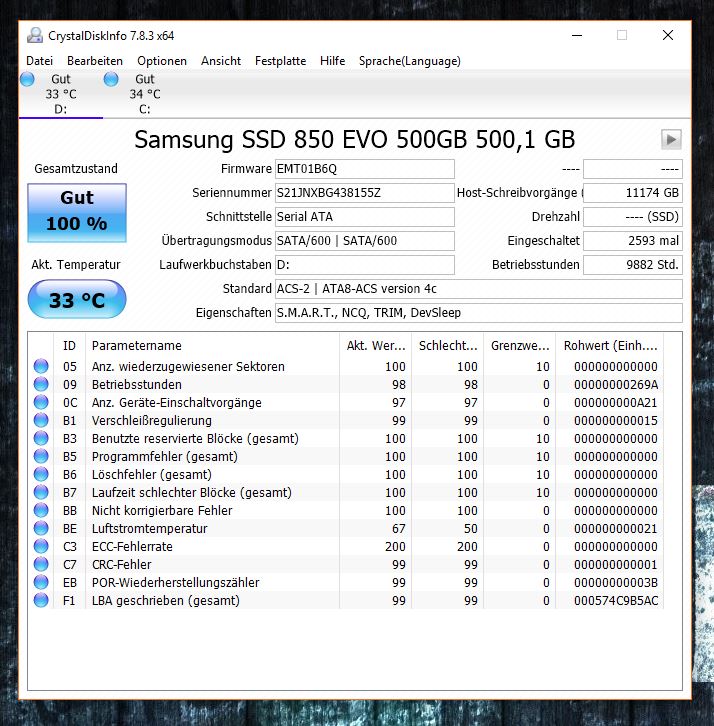Click the Rohwert (Einh.... column header
The image size is (714, 726).
(x=610, y=346)
